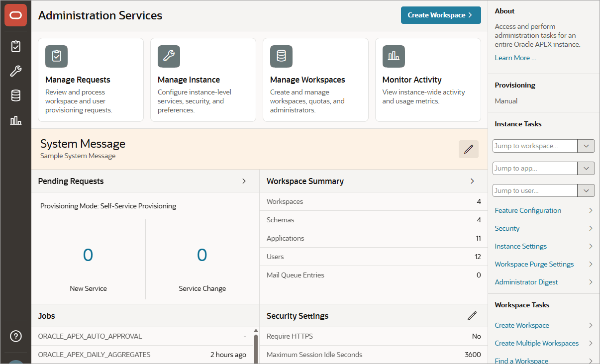This screenshot has width=600, height=364.
Task: Select the Users row showing 12
Action: (374, 257)
